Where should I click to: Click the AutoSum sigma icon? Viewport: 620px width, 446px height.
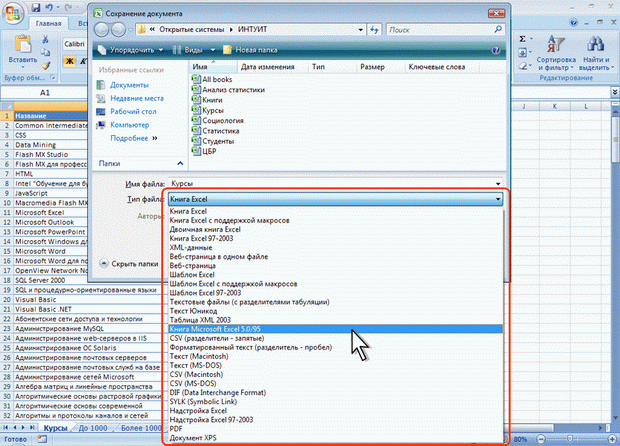[x=522, y=39]
